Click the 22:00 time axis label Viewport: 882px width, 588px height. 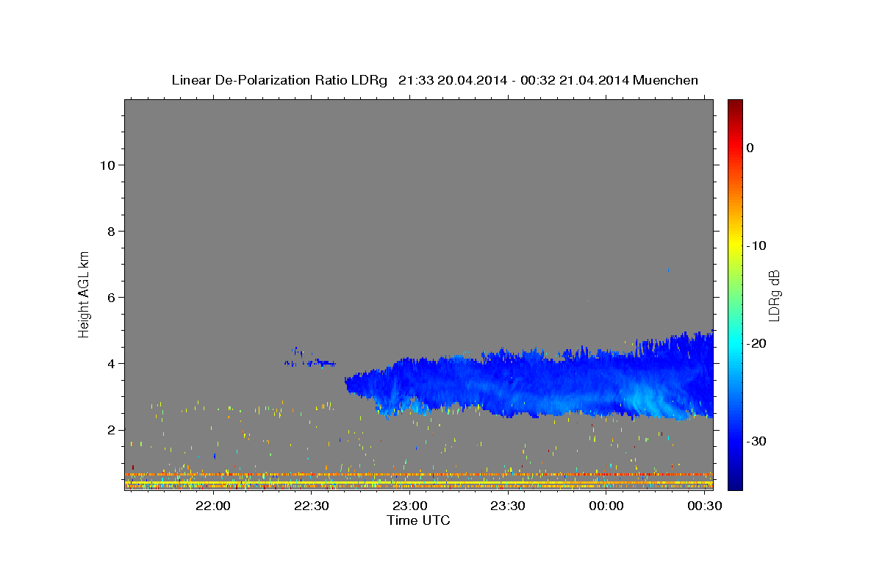click(x=214, y=506)
